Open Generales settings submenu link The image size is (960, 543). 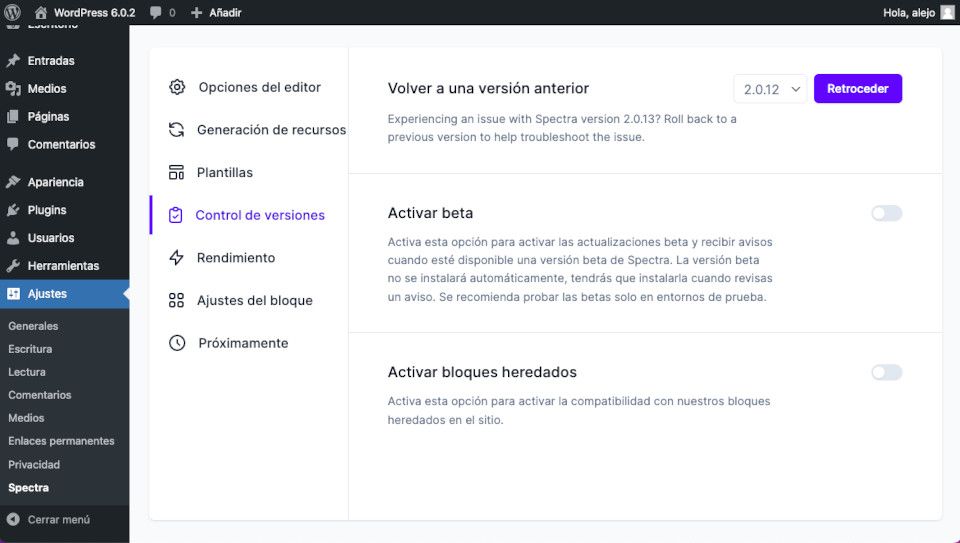(33, 326)
